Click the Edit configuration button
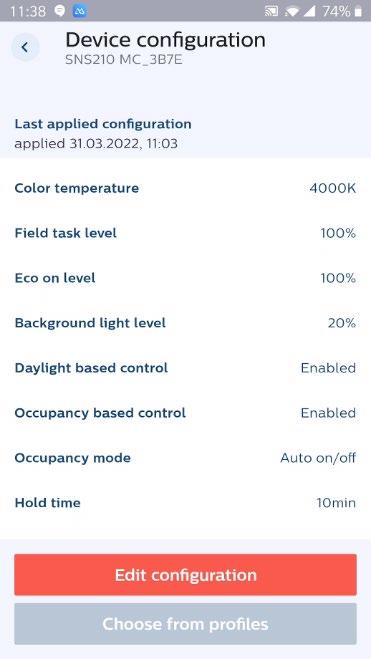The image size is (371, 659). (185, 575)
